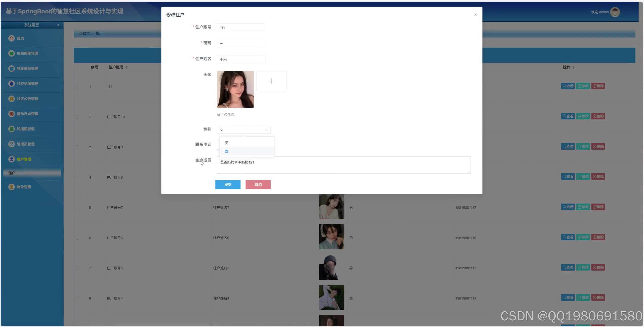This screenshot has width=644, height=327.
Task: Click the social forum management icon
Action: pos(11,84)
